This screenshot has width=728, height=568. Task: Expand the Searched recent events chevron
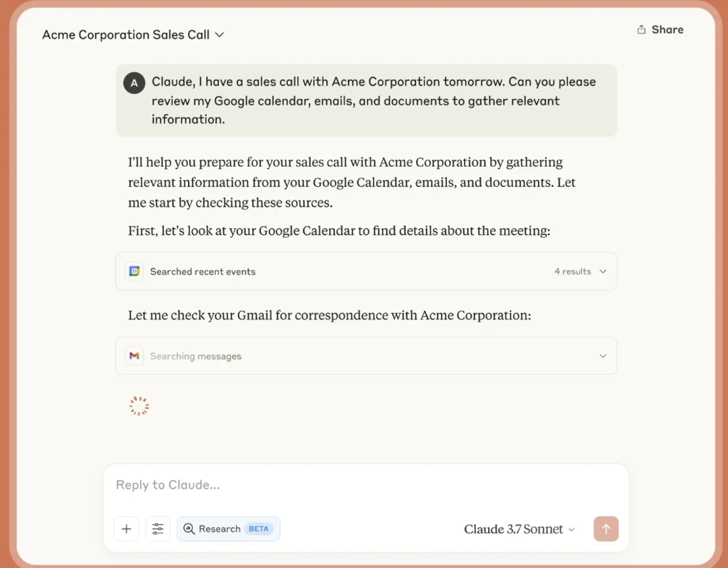pos(603,271)
